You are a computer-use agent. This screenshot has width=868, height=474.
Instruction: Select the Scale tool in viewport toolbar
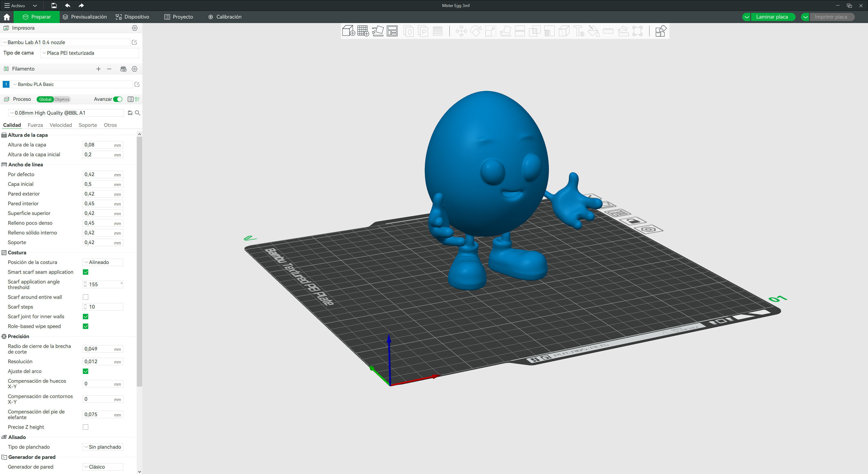point(490,31)
